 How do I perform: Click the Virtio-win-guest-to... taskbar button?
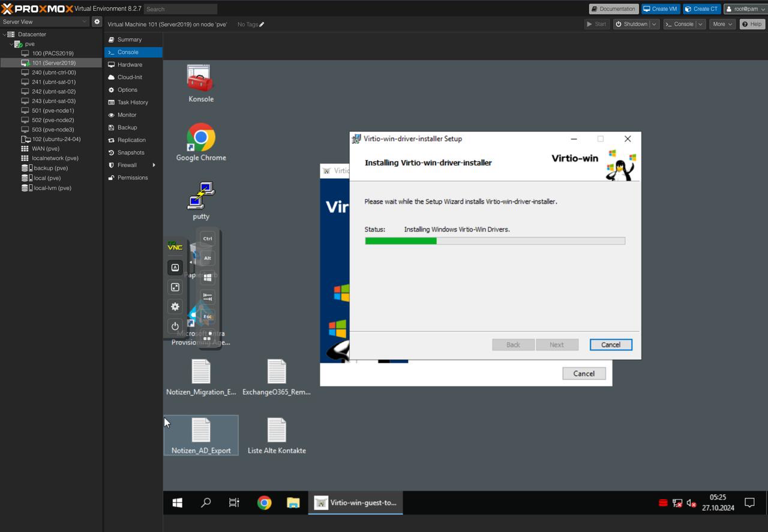[356, 503]
